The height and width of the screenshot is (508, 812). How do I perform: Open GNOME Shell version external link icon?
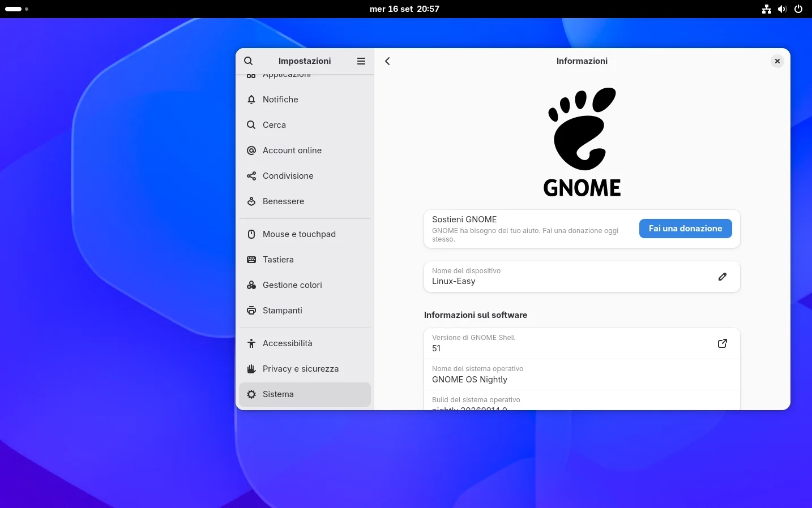(723, 343)
